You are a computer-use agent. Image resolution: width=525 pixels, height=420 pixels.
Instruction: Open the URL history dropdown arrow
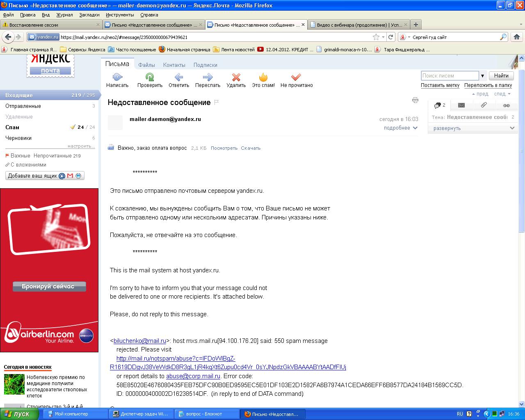tap(383, 37)
